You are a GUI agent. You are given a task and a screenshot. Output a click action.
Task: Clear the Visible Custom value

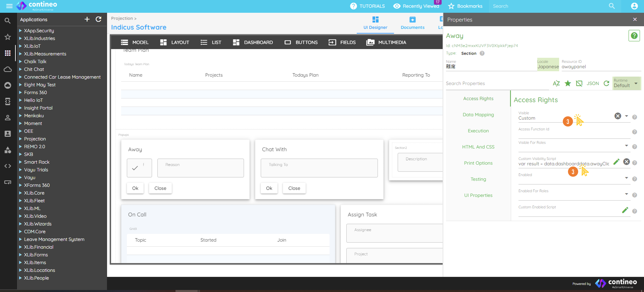click(618, 116)
